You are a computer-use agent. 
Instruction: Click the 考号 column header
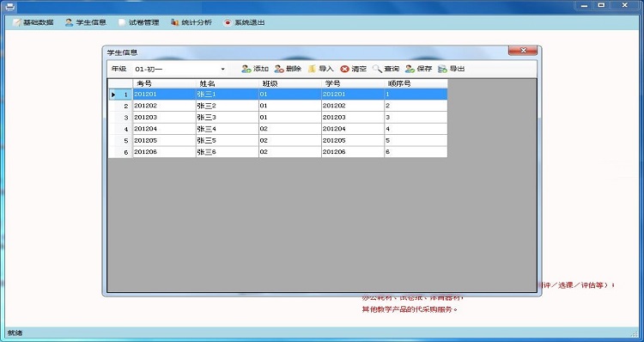tap(164, 83)
